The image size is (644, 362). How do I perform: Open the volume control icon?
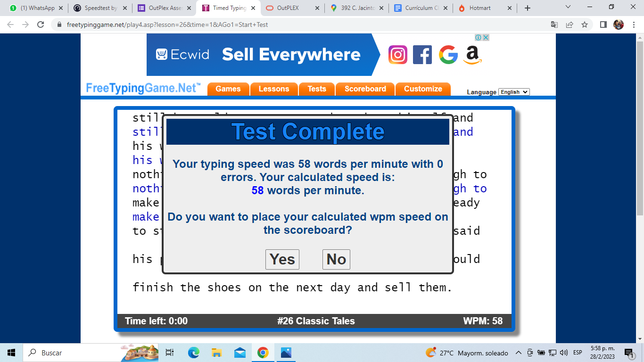coord(564,353)
